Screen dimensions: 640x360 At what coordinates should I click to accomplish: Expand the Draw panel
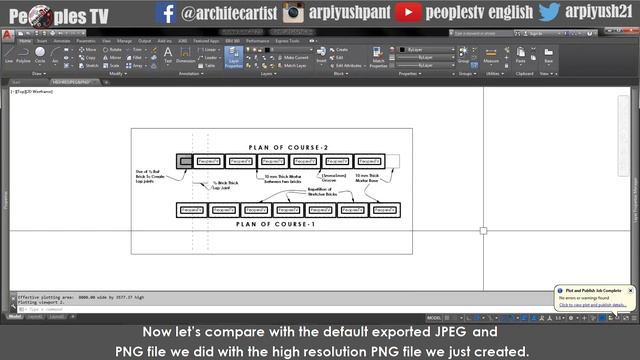39,73
